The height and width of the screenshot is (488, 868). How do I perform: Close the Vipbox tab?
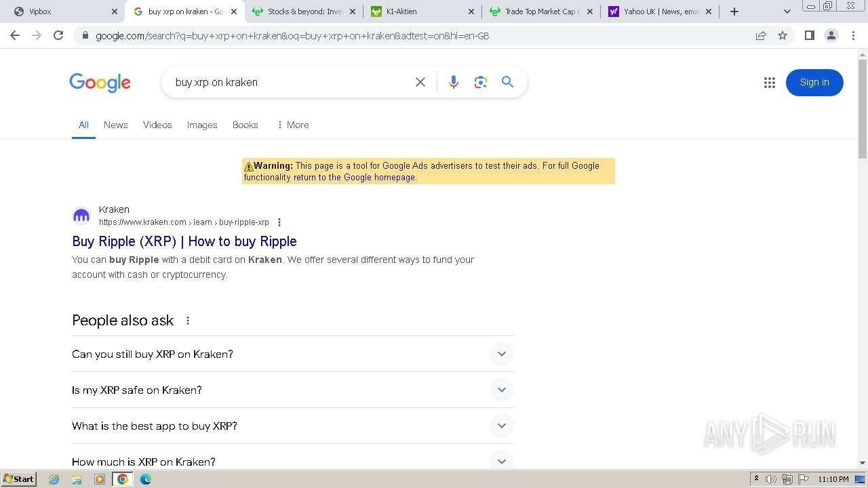(x=114, y=12)
